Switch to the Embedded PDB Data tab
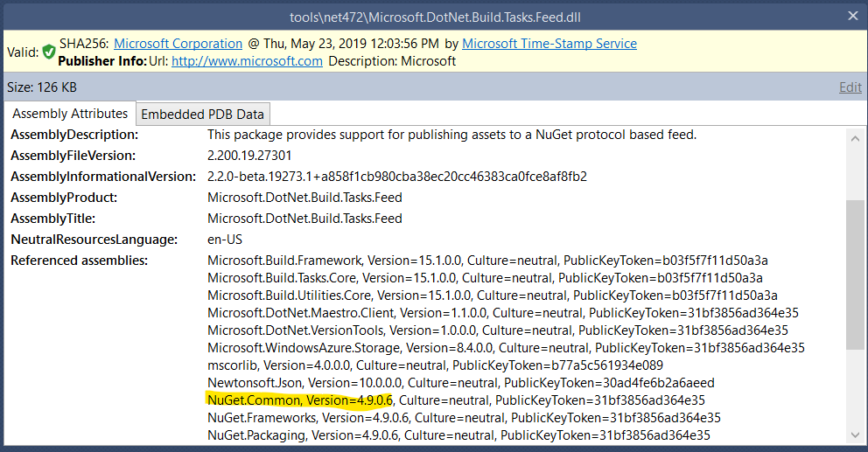Screen dimensions: 868x452 [203, 114]
